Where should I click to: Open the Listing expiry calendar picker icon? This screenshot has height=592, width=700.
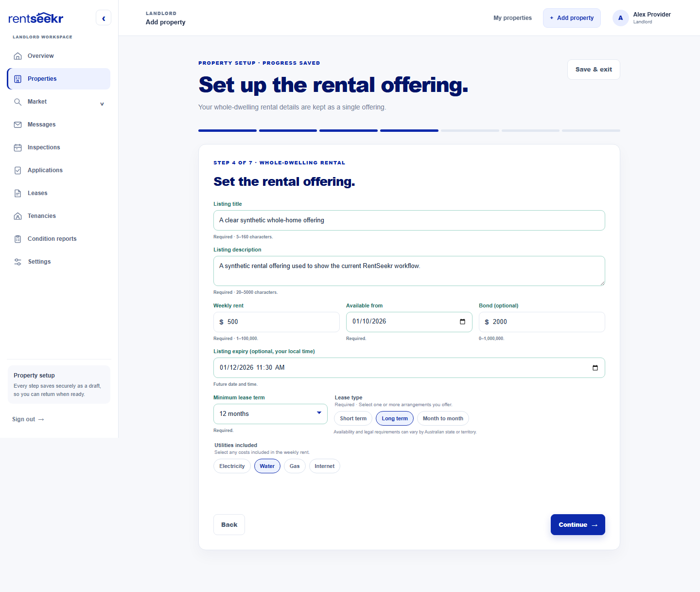[595, 368]
